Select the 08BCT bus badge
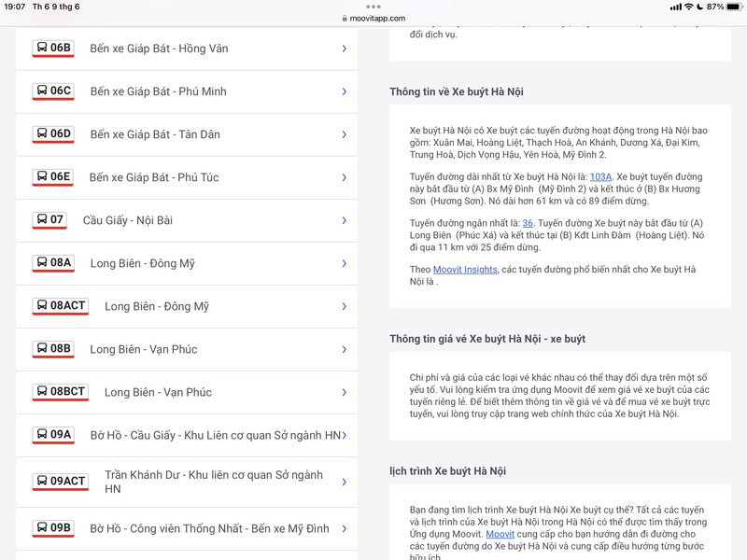Image resolution: width=747 pixels, height=560 pixels. pos(61,392)
